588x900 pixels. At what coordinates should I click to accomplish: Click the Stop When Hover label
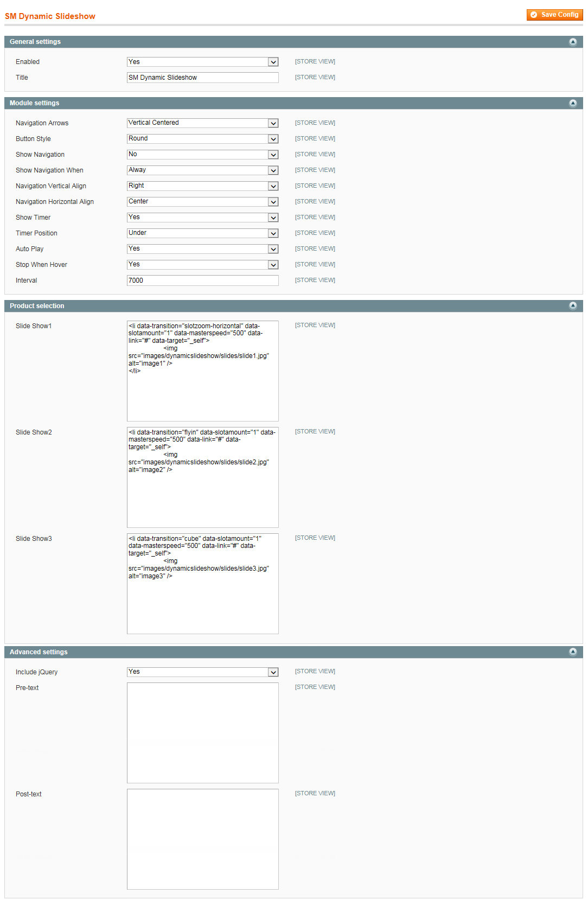click(x=41, y=265)
